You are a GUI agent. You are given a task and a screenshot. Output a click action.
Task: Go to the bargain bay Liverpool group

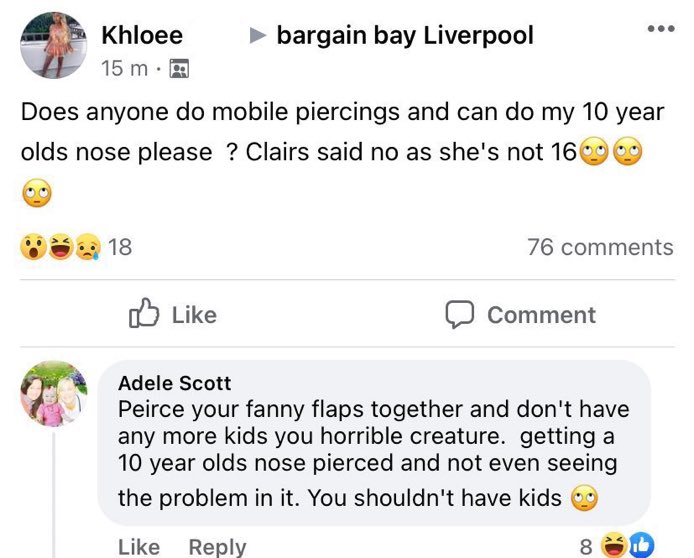404,36
